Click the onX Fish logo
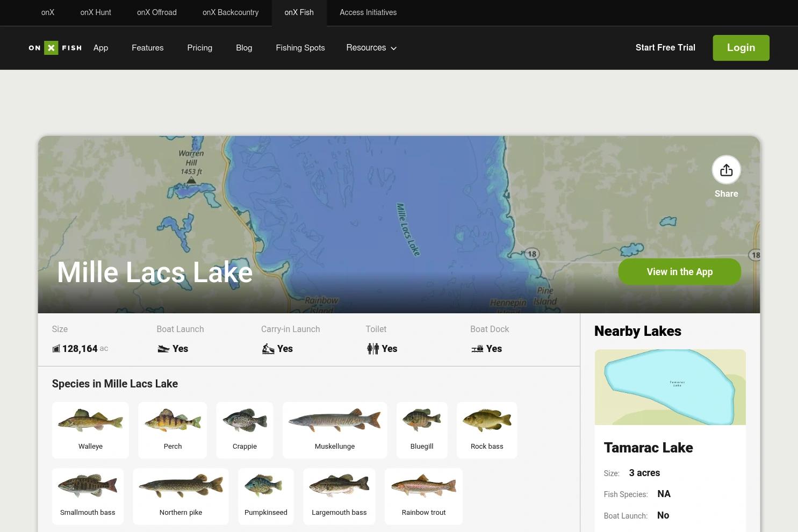The height and width of the screenshot is (532, 798). (55, 48)
